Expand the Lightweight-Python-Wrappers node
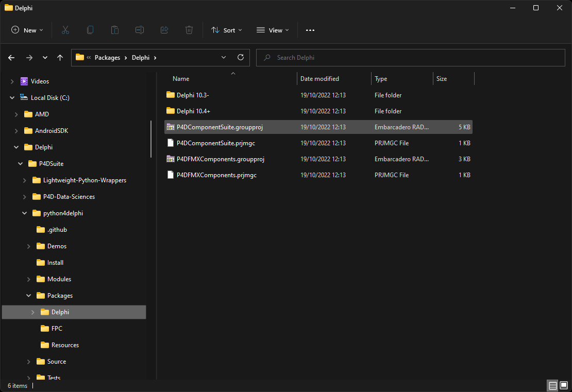This screenshot has width=572, height=392. (24, 180)
